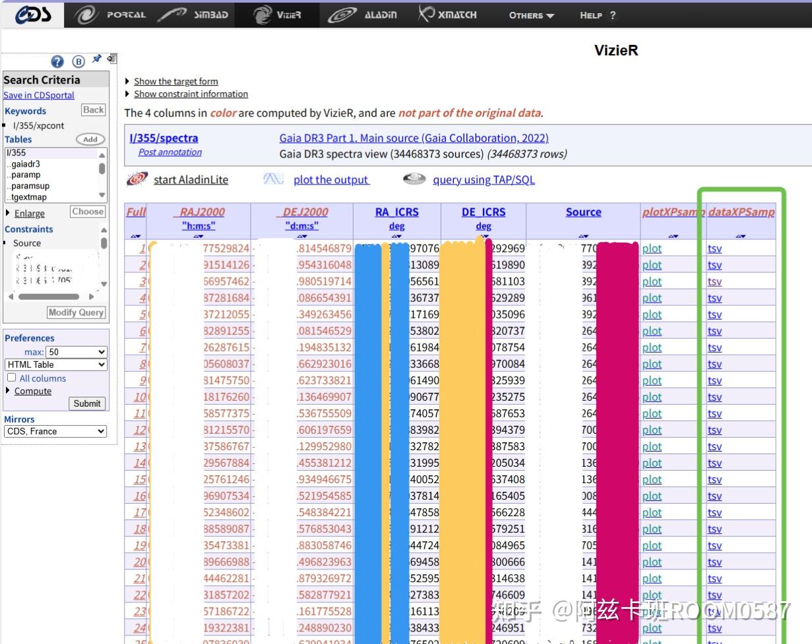Click query using TAP/SQL link
812x644 pixels.
click(x=484, y=179)
